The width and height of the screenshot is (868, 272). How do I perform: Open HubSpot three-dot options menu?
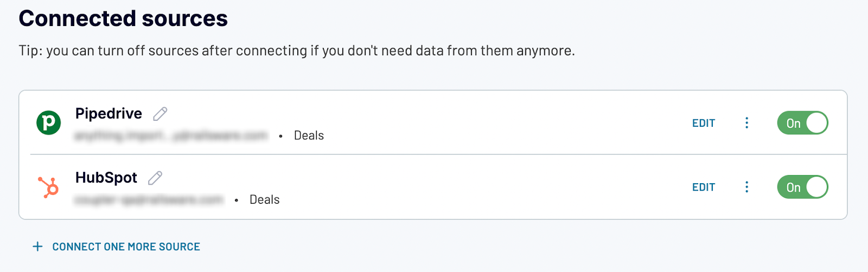tap(746, 187)
